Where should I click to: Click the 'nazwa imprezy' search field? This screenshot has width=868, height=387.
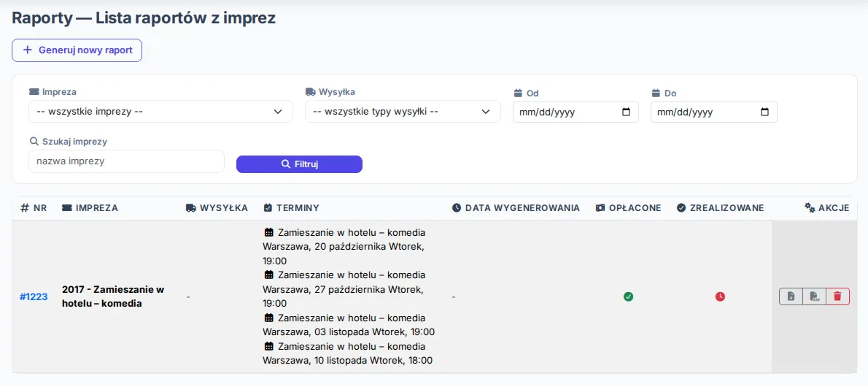tap(126, 161)
